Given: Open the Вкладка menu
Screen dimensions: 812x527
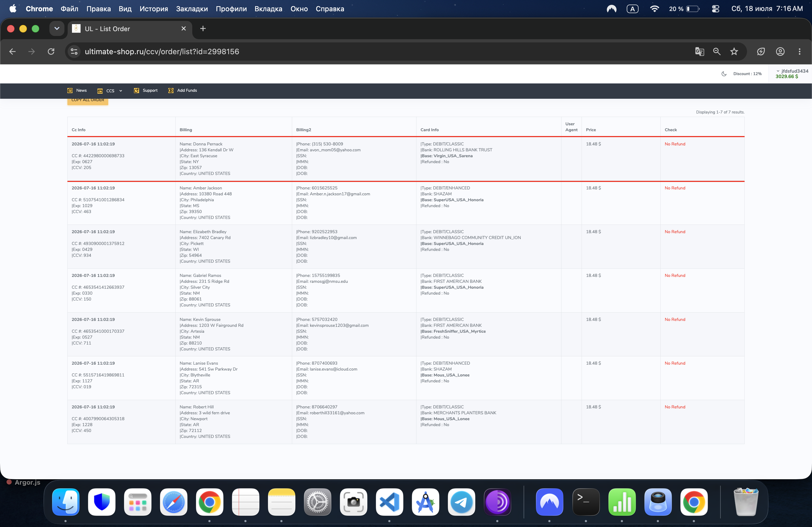Looking at the screenshot, I should pyautogui.click(x=269, y=9).
